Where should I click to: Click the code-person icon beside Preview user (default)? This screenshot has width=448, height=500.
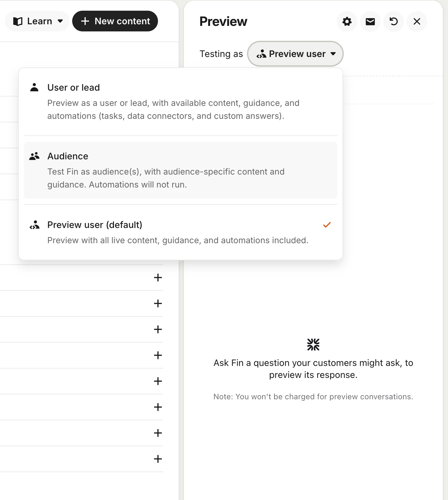point(34,225)
